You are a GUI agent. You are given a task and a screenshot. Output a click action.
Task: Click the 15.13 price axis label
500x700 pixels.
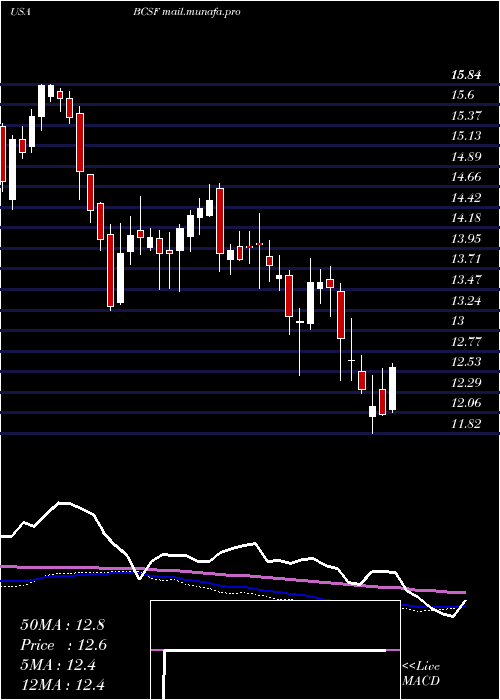pyautogui.click(x=467, y=136)
